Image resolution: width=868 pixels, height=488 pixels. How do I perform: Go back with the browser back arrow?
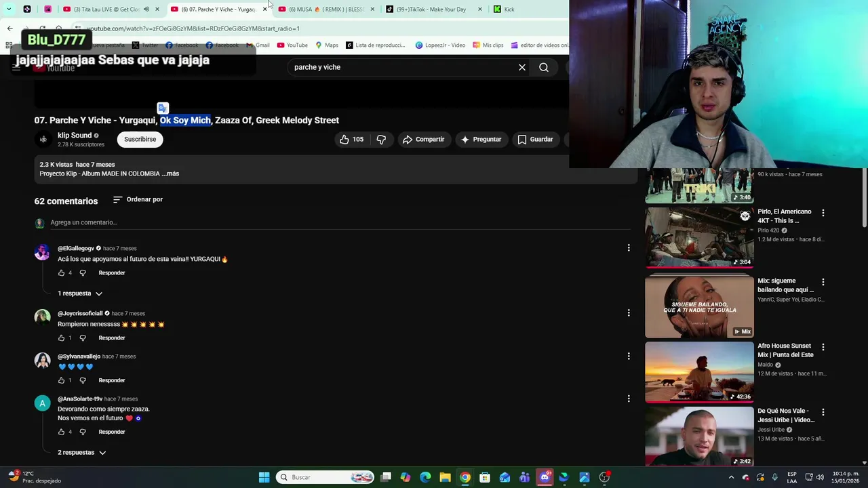pos(9,28)
